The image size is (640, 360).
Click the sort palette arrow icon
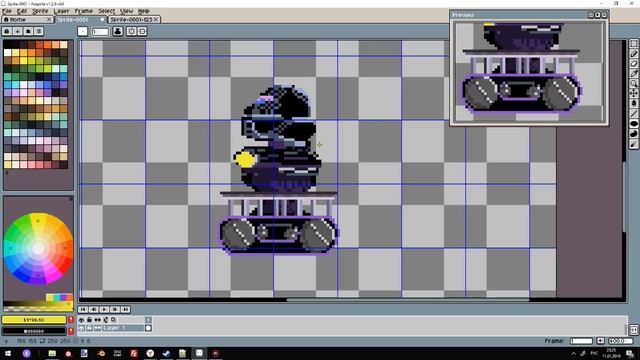pos(18,31)
